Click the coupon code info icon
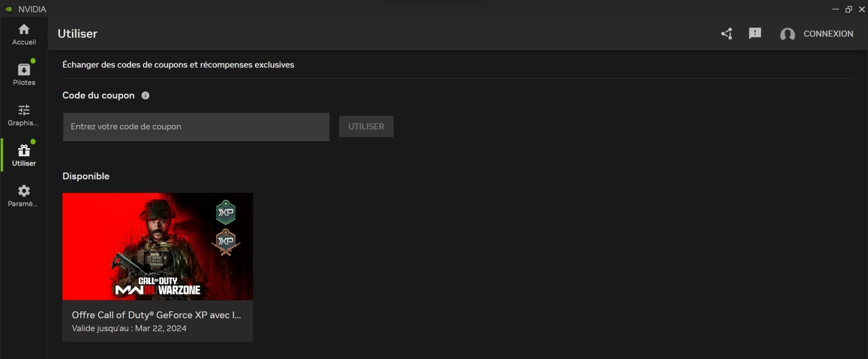This screenshot has width=868, height=359. point(146,96)
